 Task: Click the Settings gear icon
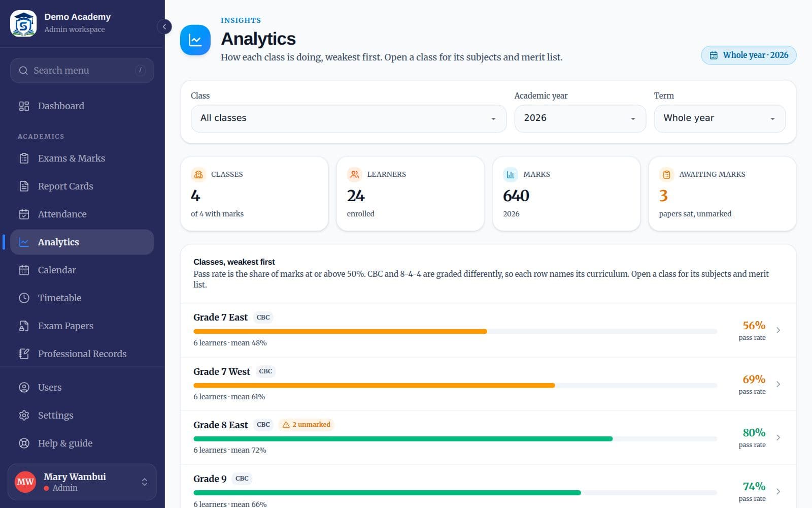pyautogui.click(x=24, y=416)
